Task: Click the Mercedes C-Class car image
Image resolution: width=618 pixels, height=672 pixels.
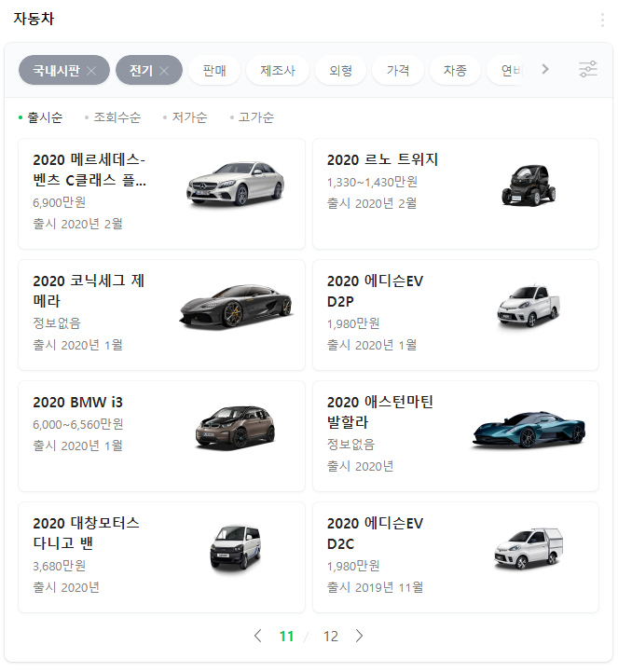Action: [236, 185]
